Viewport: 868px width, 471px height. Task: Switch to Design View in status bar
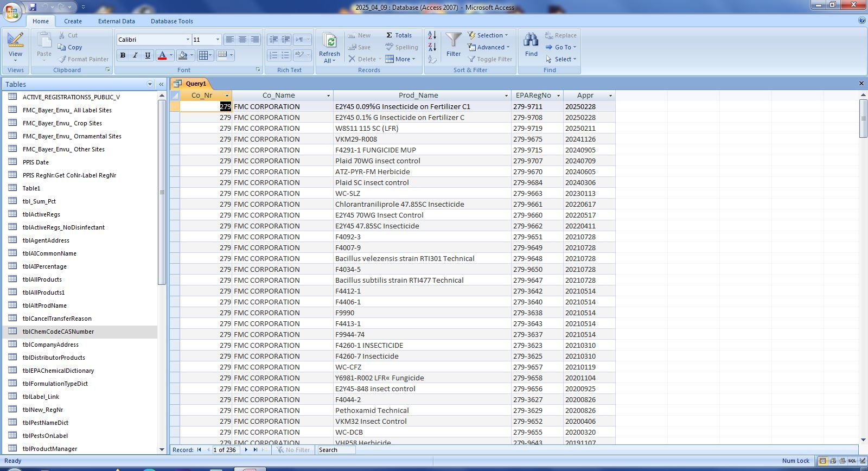click(863, 461)
